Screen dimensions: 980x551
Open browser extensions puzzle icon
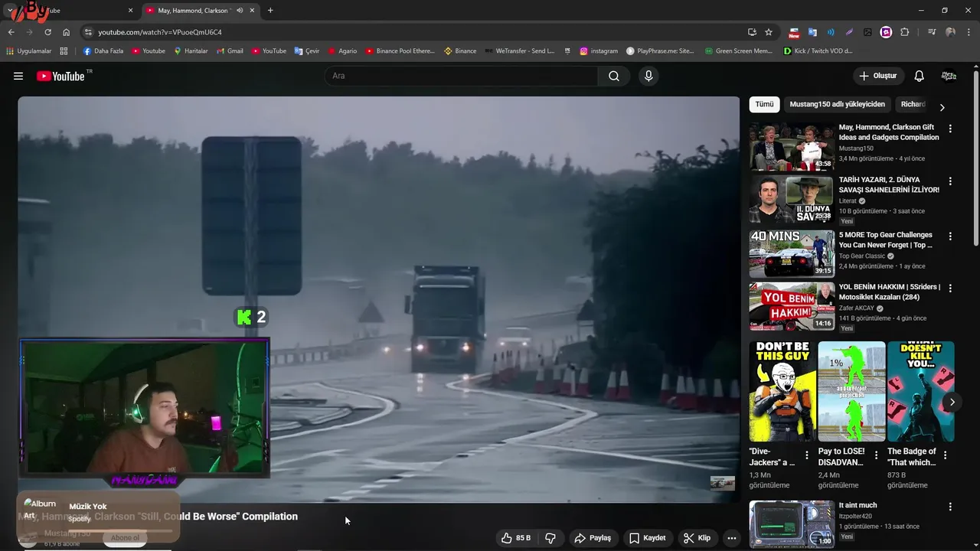pyautogui.click(x=905, y=32)
